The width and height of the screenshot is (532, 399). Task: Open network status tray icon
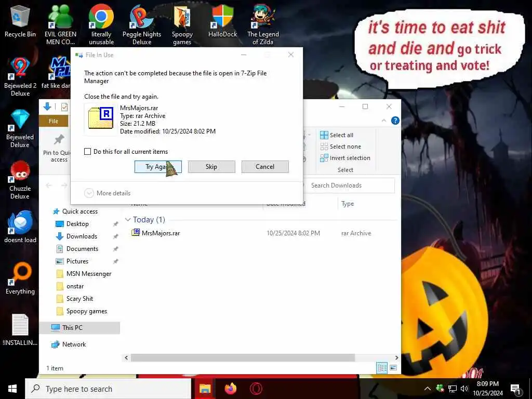pyautogui.click(x=453, y=389)
